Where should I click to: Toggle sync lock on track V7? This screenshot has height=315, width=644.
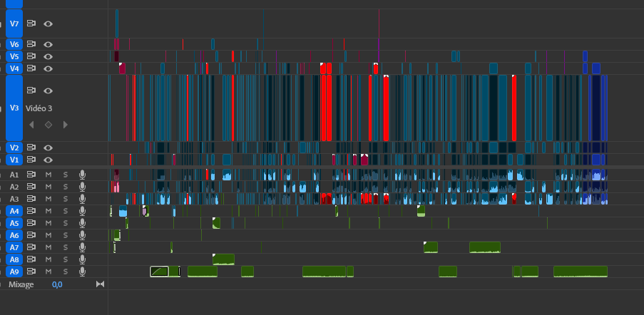[x=31, y=24]
